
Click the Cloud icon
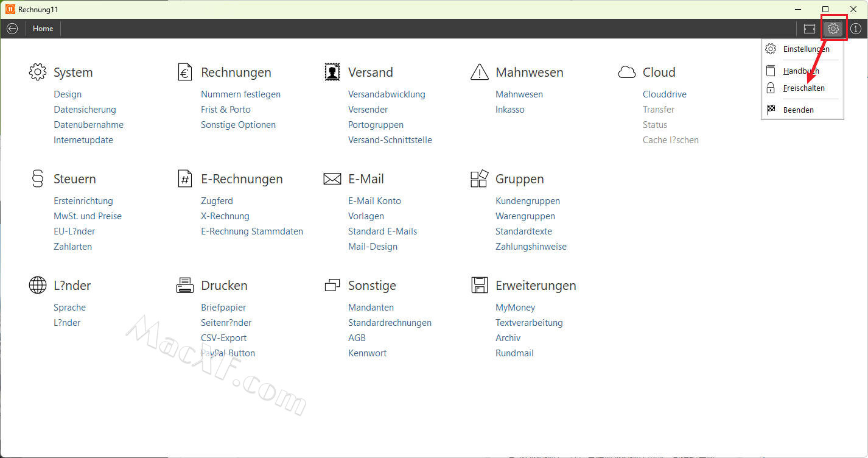(627, 72)
